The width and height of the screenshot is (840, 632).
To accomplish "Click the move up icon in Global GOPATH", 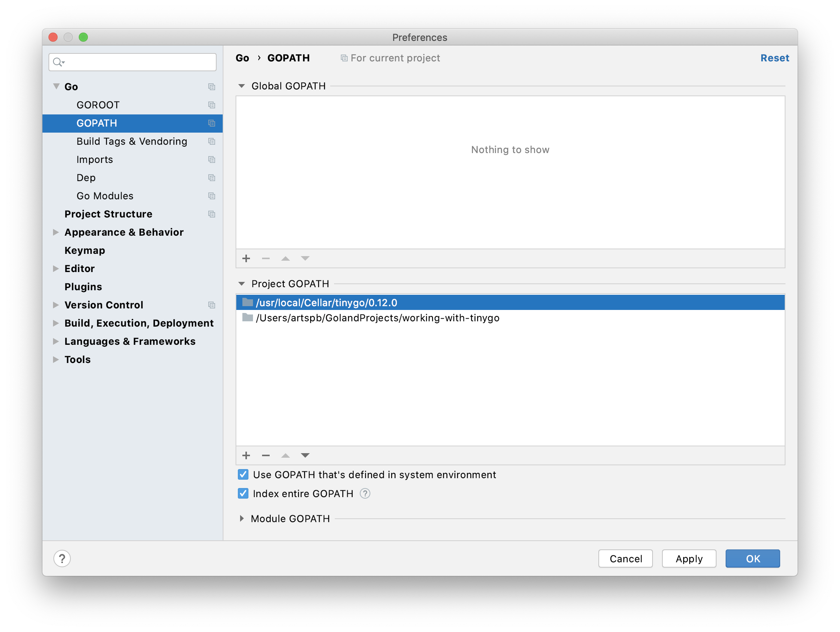I will point(285,258).
